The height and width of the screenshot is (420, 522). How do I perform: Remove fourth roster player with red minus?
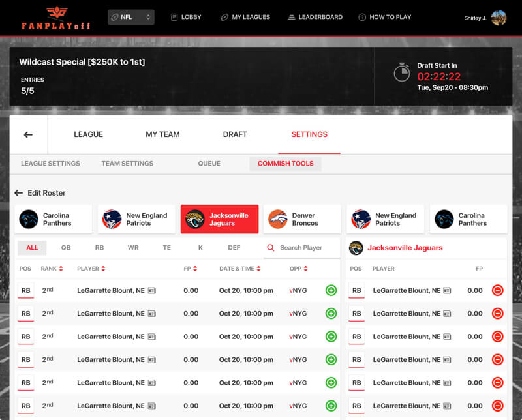[x=497, y=359]
